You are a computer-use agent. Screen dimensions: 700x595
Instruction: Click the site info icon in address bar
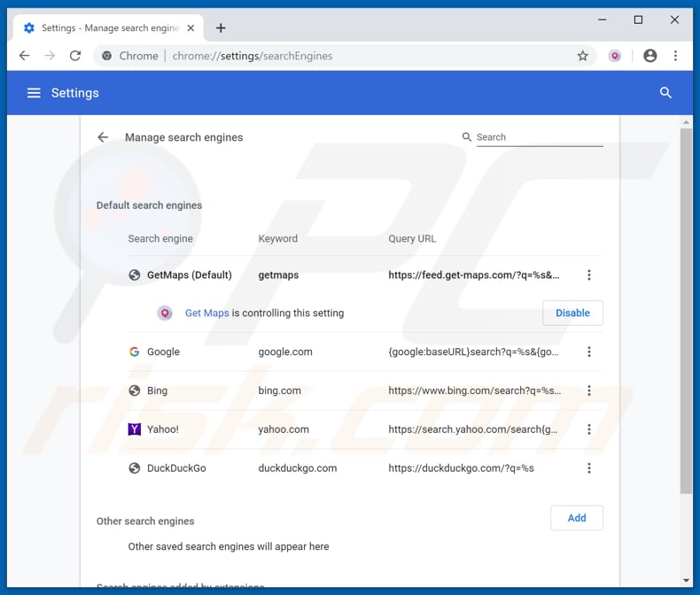click(106, 56)
